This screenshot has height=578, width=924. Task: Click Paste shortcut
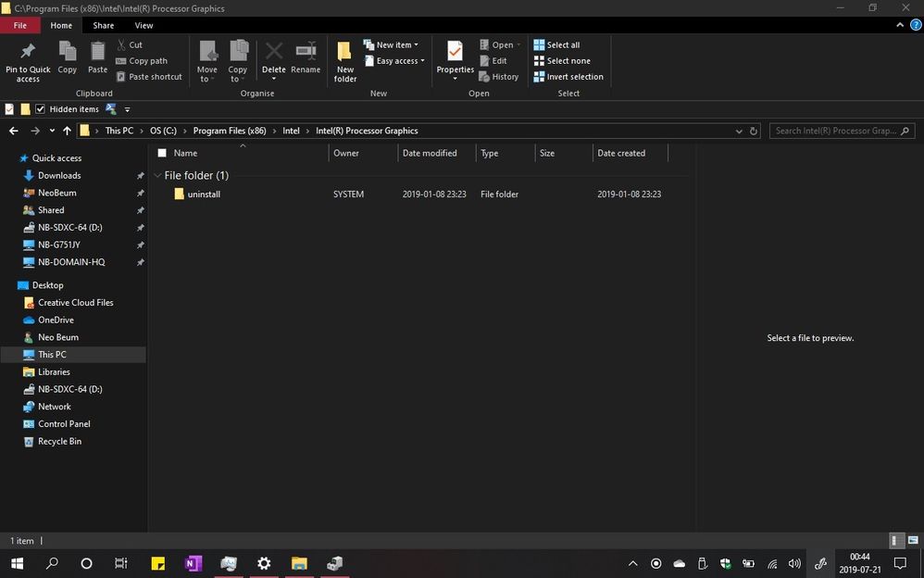pos(150,77)
